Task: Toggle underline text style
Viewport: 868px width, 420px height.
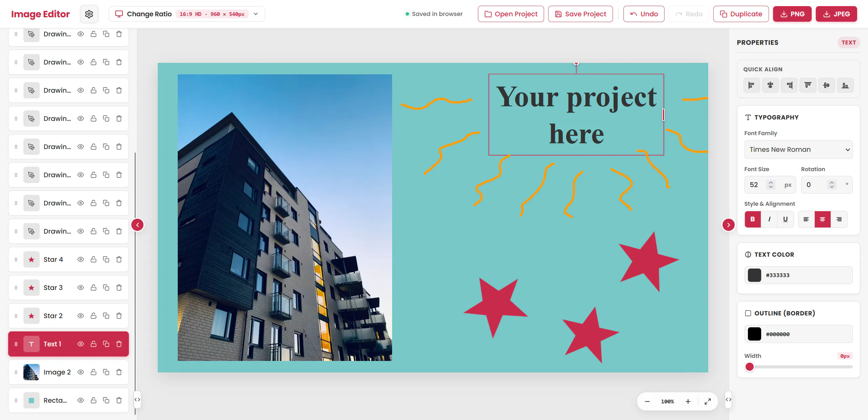Action: click(x=785, y=219)
